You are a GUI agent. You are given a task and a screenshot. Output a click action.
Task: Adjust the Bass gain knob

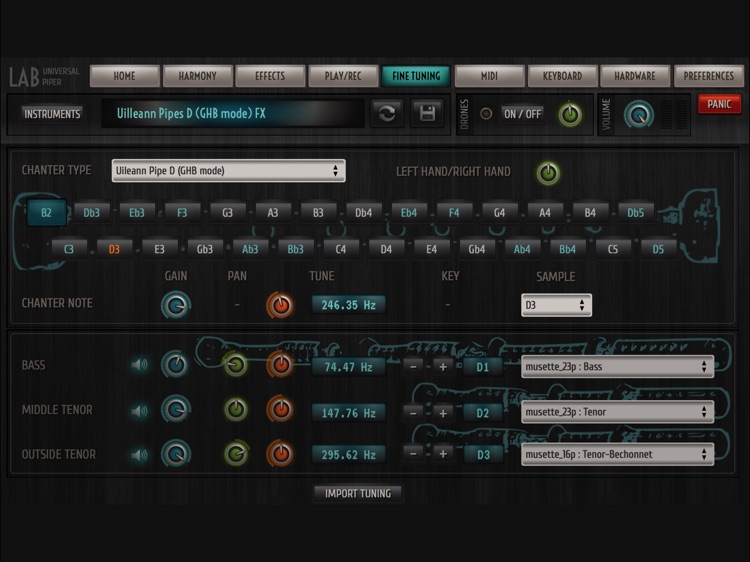tap(176, 365)
